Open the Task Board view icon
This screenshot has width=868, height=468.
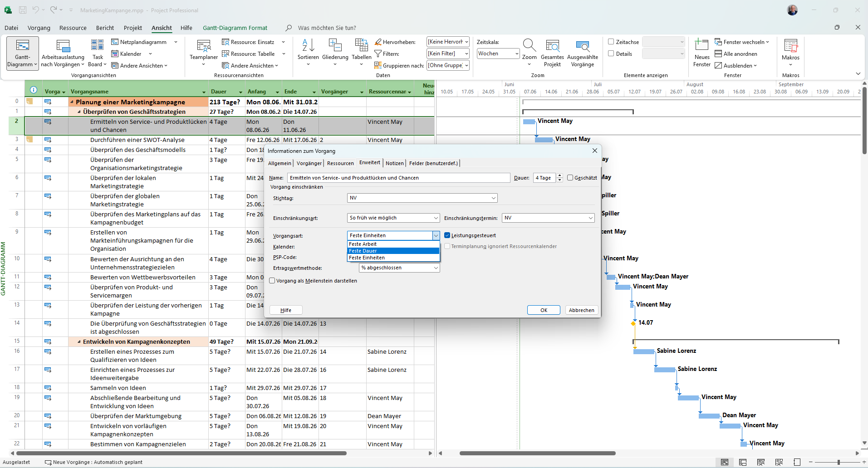(x=97, y=45)
